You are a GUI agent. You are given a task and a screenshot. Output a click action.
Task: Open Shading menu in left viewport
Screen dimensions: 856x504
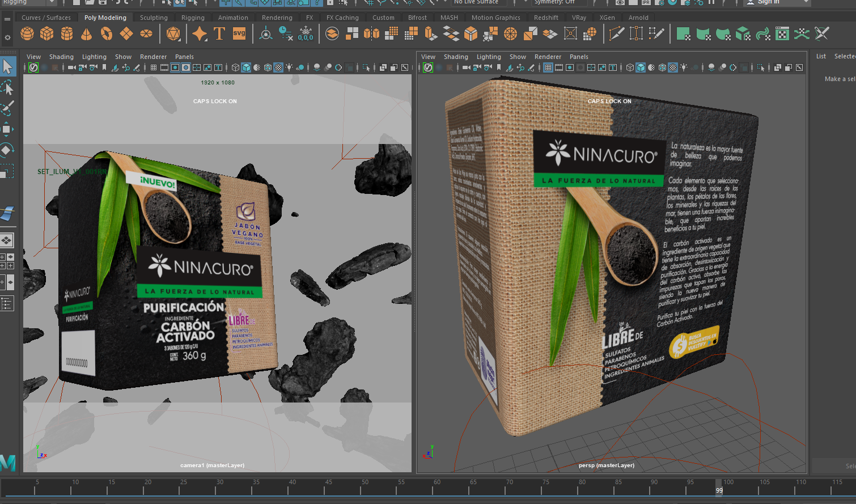point(61,57)
